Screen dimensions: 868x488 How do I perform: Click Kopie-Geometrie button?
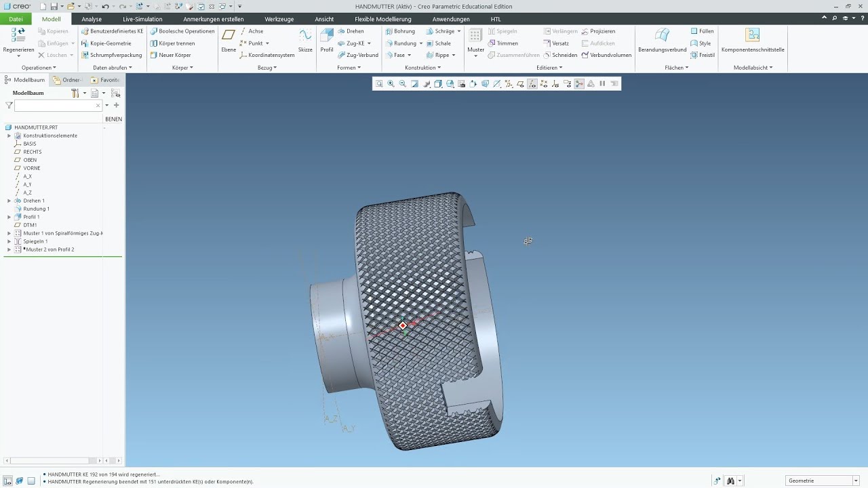pyautogui.click(x=106, y=43)
